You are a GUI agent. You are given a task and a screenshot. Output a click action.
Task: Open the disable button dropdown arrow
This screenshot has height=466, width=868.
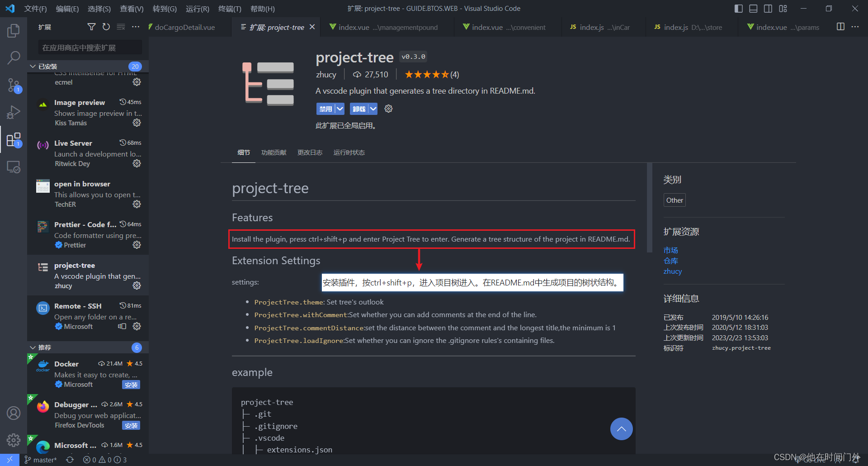(x=340, y=109)
